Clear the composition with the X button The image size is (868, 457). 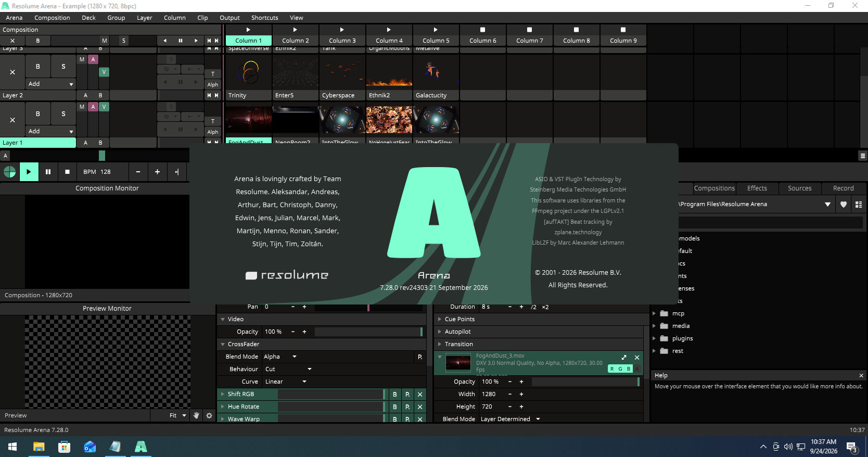tap(12, 41)
